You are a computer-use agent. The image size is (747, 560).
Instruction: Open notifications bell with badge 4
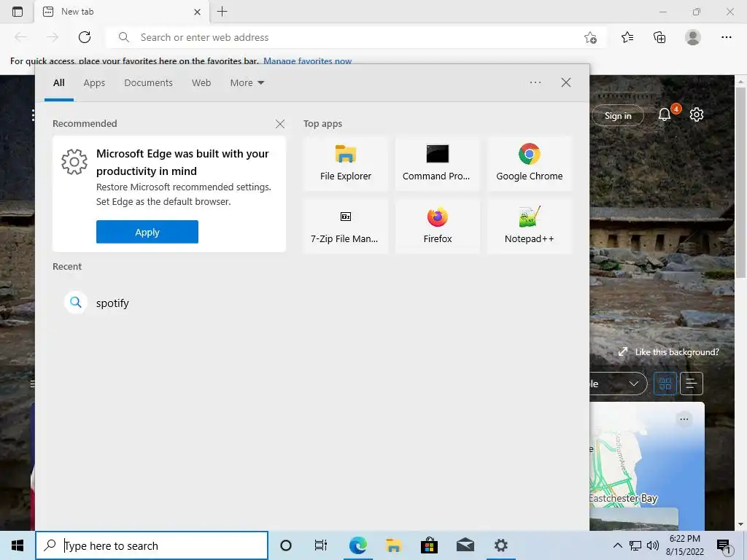[x=665, y=114]
